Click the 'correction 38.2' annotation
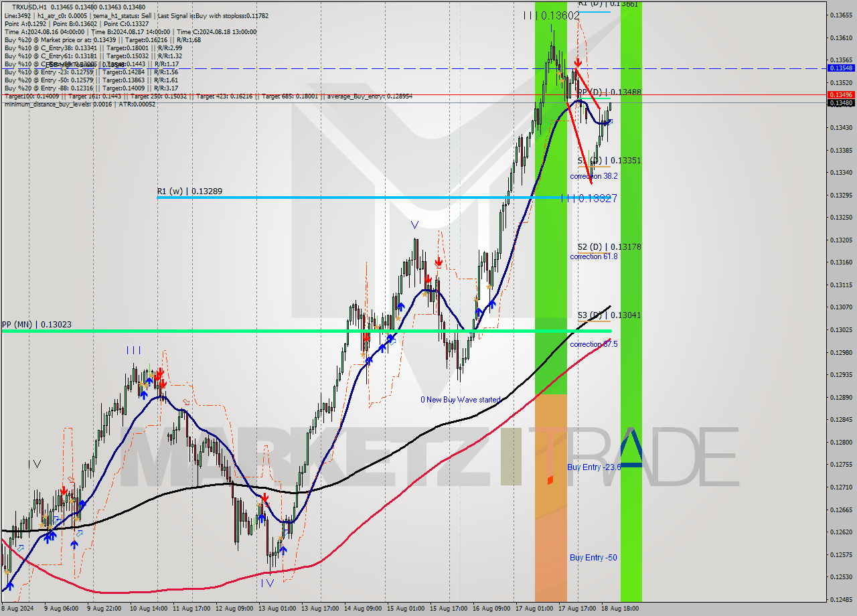The image size is (857, 616). tap(594, 176)
